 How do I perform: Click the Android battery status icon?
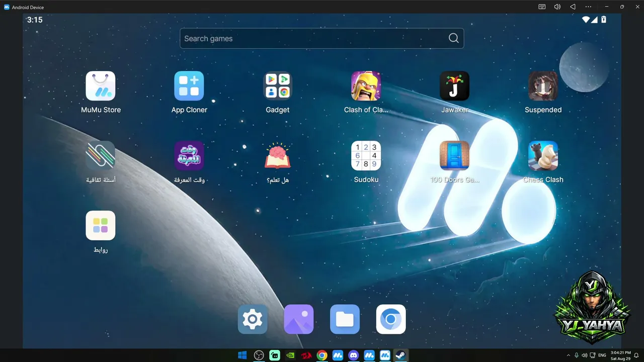[x=604, y=20]
